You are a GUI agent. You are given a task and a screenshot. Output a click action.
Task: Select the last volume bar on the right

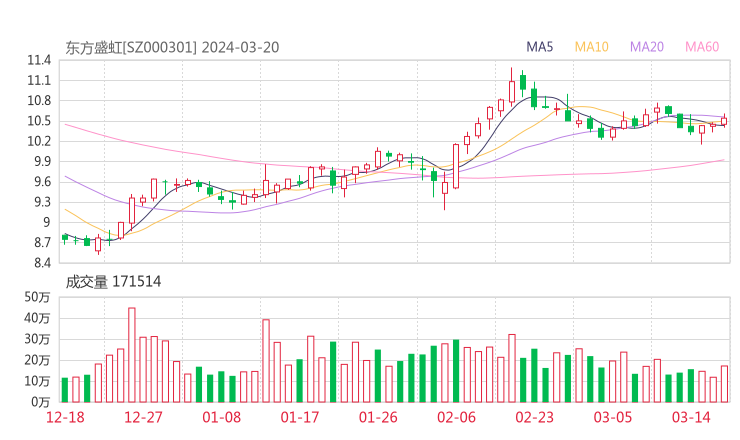(724, 384)
